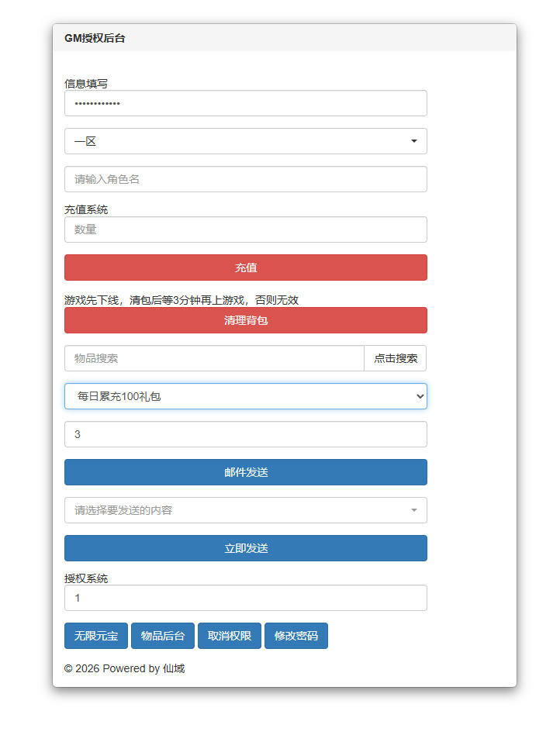The height and width of the screenshot is (742, 560).
Task: Click the 点击搜索 button
Action: [x=395, y=358]
